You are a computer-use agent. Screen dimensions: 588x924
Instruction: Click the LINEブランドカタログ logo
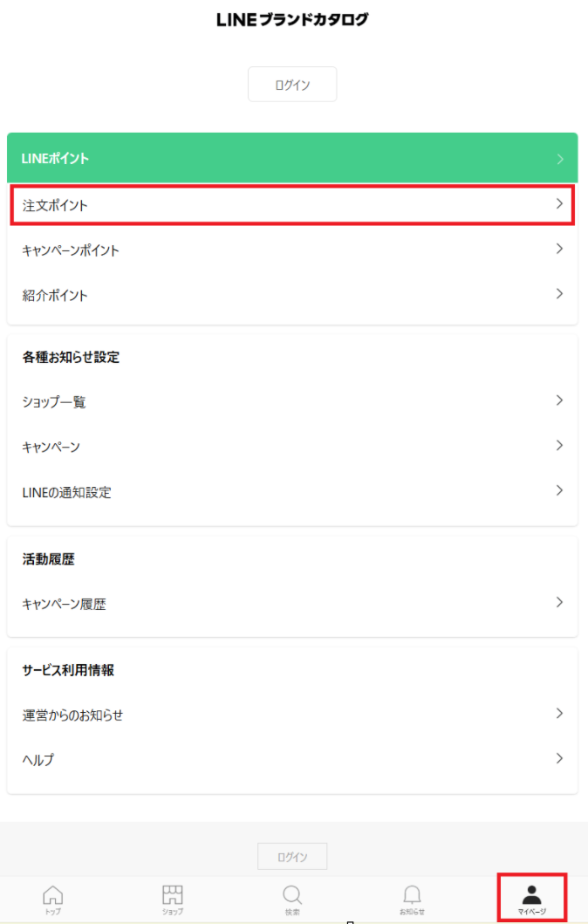pos(293,20)
